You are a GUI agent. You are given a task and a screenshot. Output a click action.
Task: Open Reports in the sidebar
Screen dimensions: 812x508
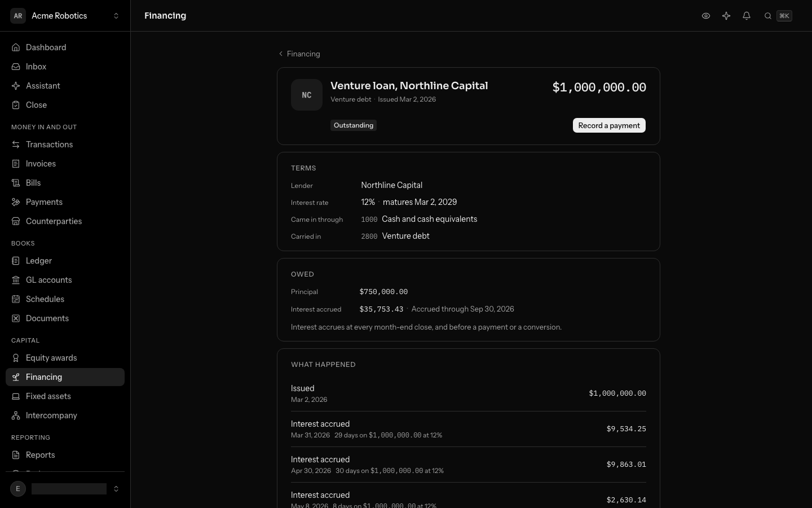[x=65, y=455]
